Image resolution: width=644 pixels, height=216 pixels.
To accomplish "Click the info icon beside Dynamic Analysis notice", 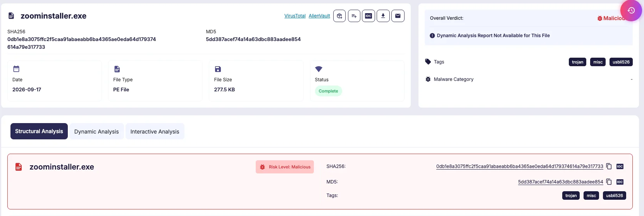I will tap(432, 36).
